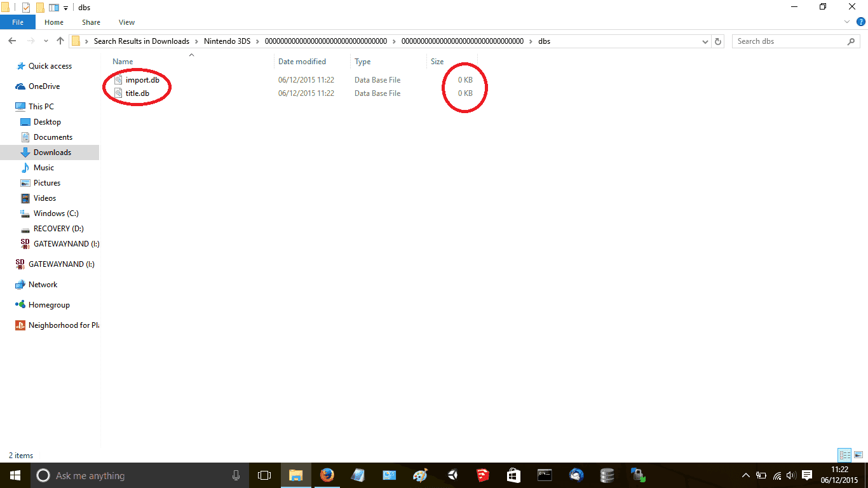
Task: Click the Cortana microphone icon
Action: [x=236, y=475]
